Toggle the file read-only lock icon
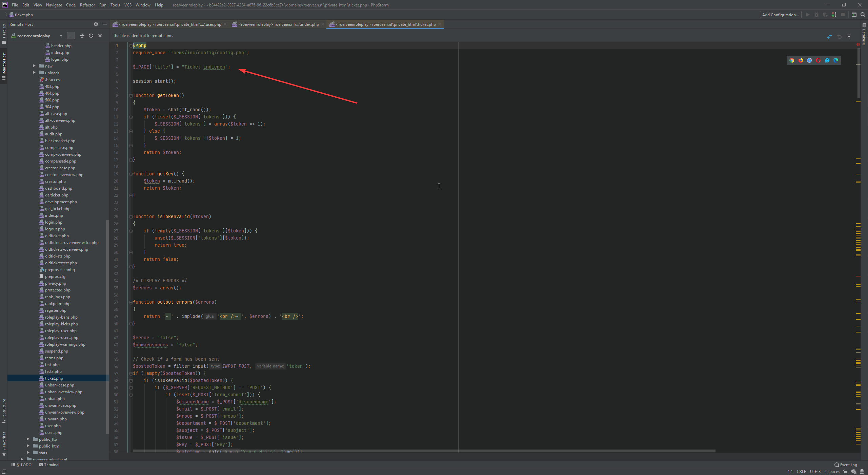The image size is (868, 475). click(x=845, y=471)
